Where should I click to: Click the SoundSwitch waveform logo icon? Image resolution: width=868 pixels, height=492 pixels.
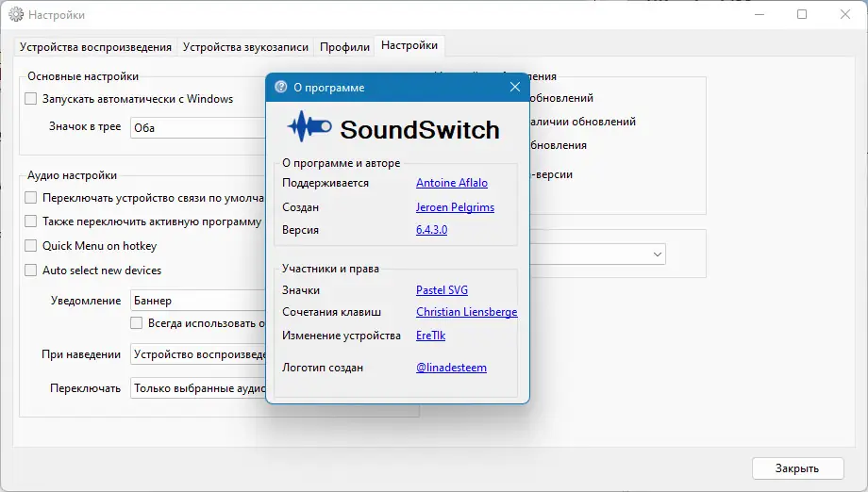coord(309,126)
